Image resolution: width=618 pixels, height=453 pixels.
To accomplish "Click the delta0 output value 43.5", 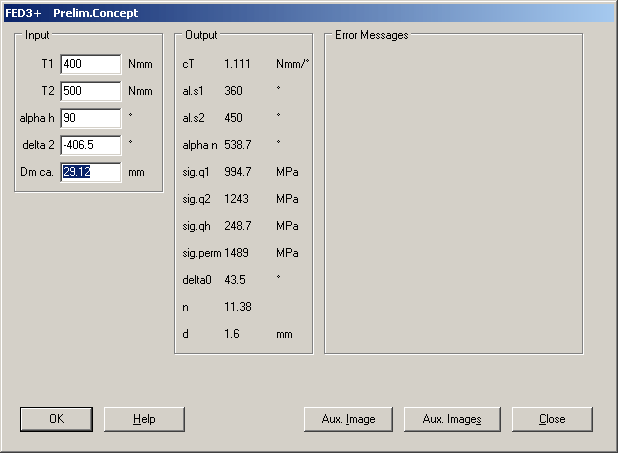I will (x=235, y=280).
